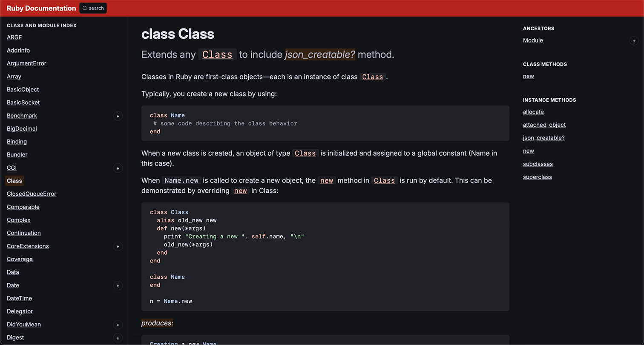Click the INSTANCE METHODS heading
Image resolution: width=644 pixels, height=345 pixels.
point(549,100)
